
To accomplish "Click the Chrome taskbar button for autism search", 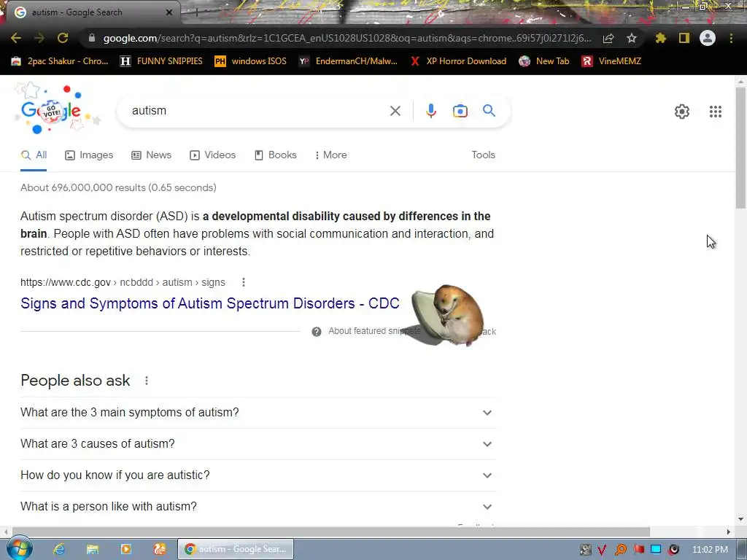I will (x=236, y=549).
